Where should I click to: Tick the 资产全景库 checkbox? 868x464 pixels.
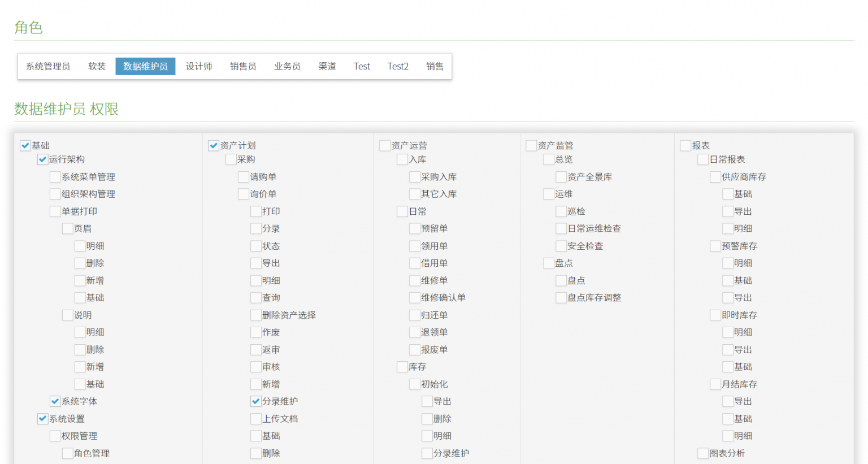561,177
